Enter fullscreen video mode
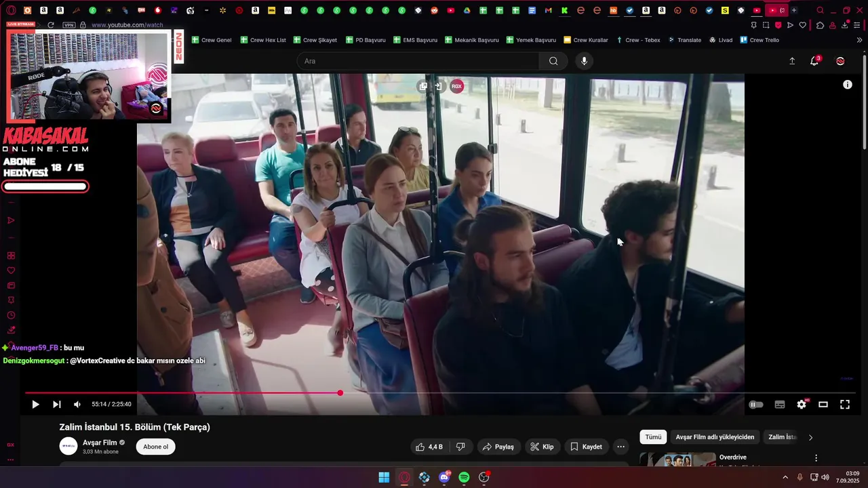 [845, 405]
